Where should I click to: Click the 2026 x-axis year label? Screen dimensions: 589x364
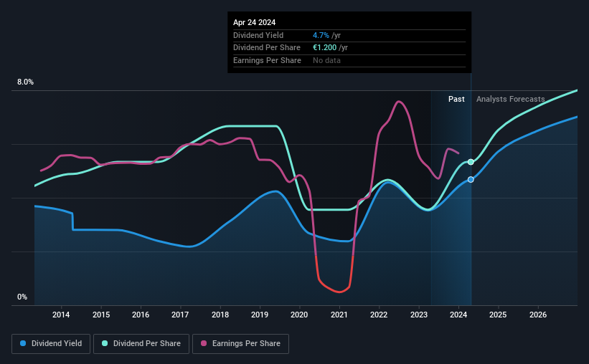(538, 315)
